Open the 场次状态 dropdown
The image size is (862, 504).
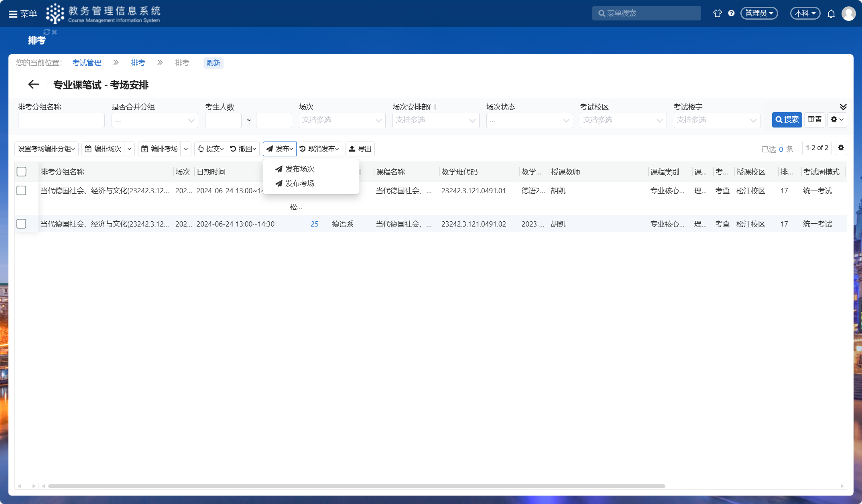529,120
